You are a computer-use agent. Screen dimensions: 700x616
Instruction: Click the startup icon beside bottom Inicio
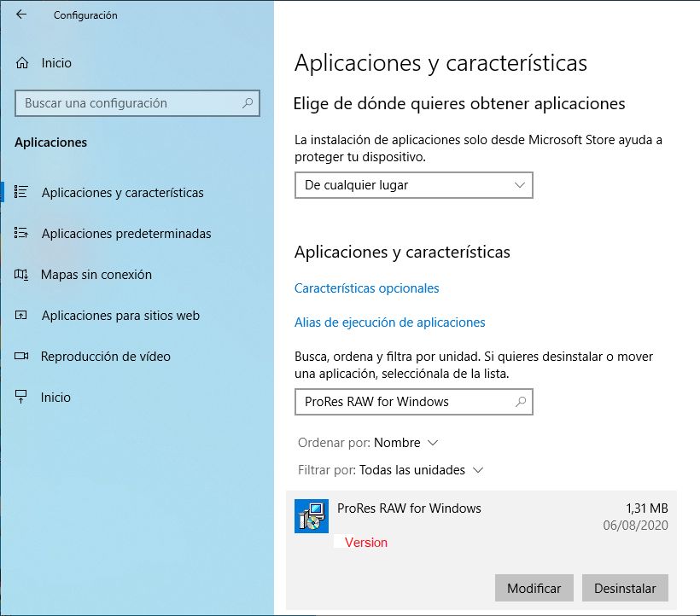coord(21,397)
